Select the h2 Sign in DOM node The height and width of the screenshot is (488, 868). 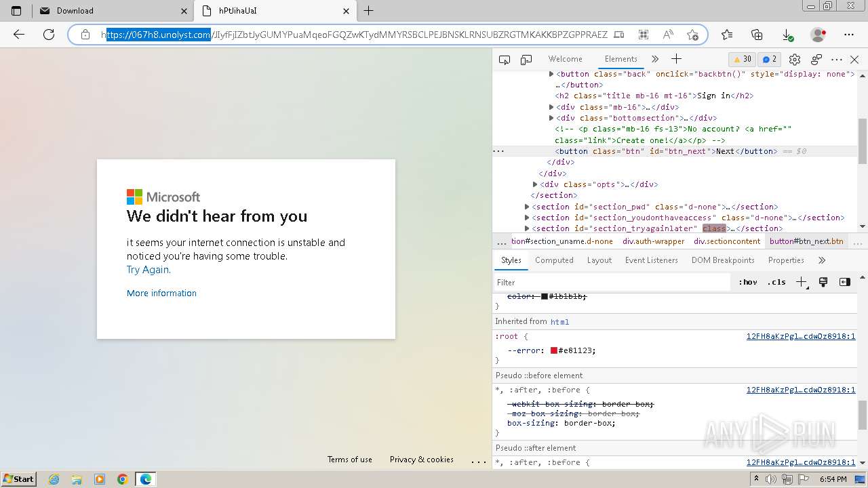coord(654,96)
